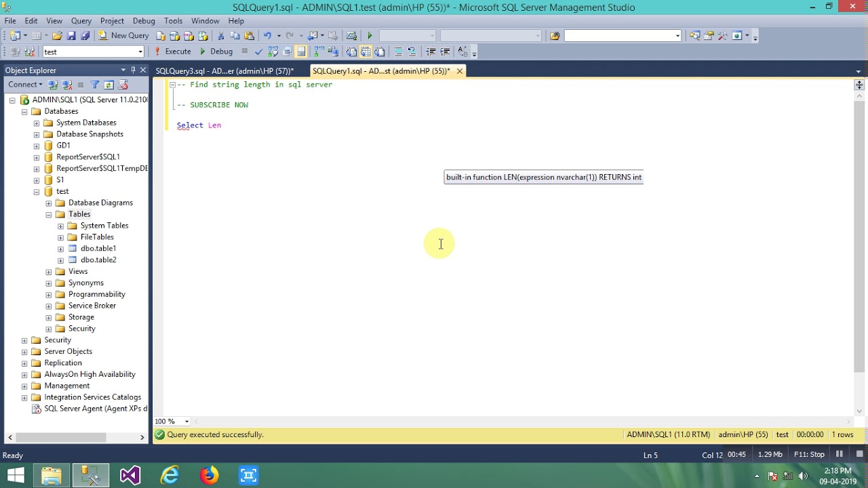The width and height of the screenshot is (868, 488).
Task: Open the Debug menu
Action: pos(144,21)
